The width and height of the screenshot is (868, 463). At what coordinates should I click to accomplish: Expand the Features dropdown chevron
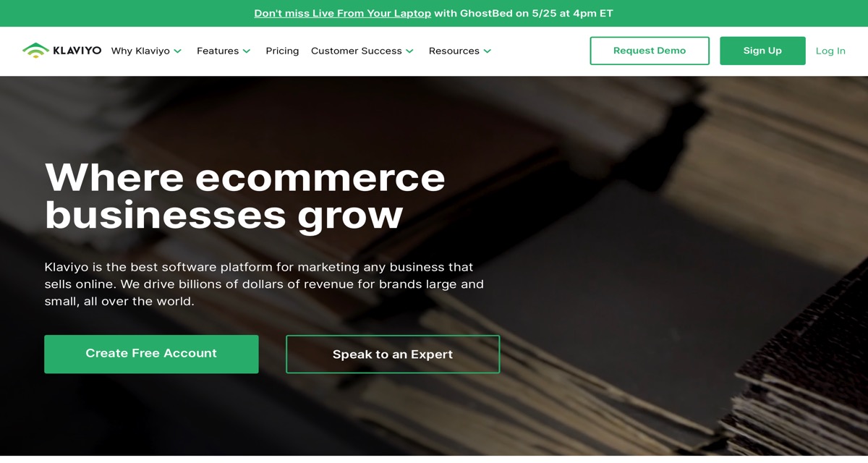[247, 51]
